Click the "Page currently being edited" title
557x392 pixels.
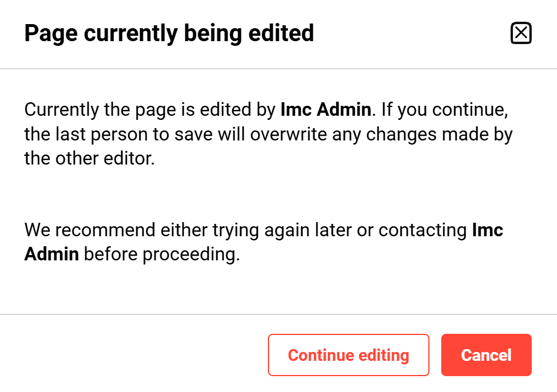(x=169, y=33)
